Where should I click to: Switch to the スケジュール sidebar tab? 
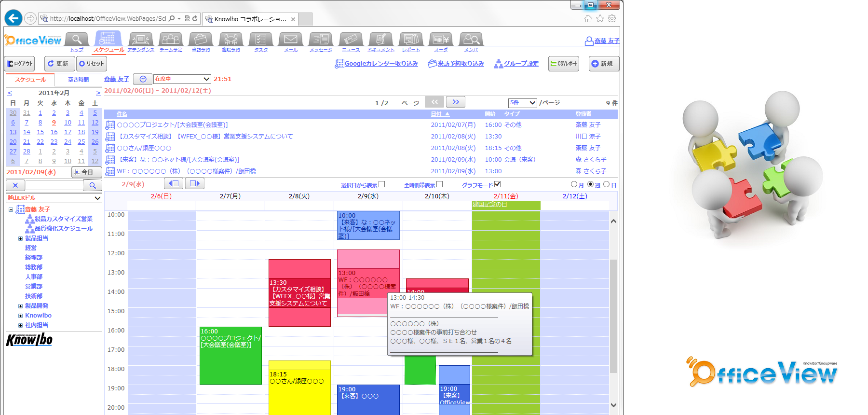click(30, 80)
